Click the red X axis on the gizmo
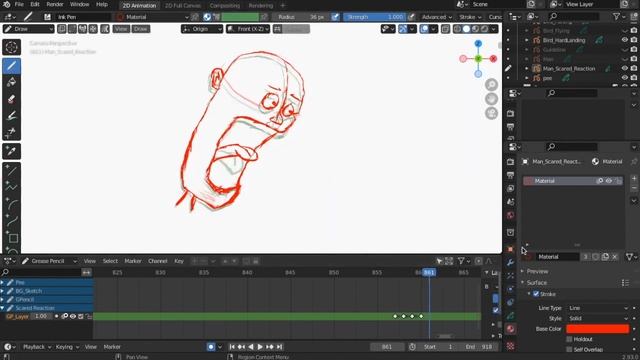Screen dimensions: 640x360 [x=493, y=59]
